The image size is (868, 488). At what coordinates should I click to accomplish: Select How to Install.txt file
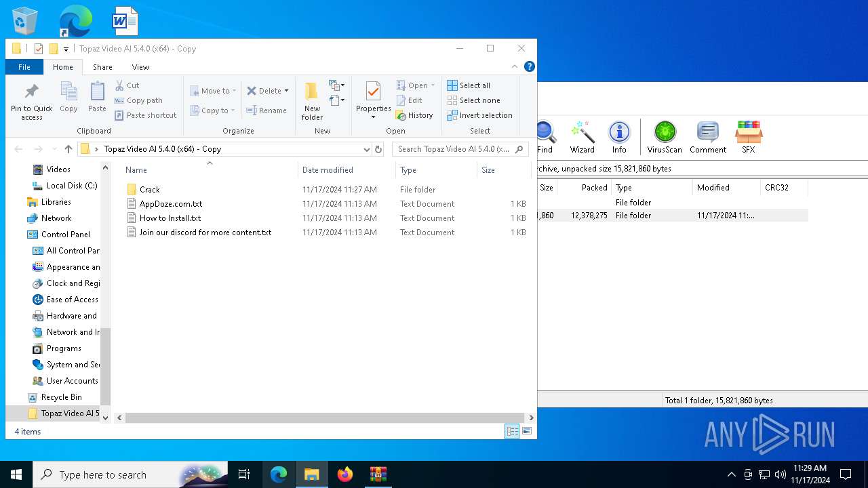pos(170,218)
